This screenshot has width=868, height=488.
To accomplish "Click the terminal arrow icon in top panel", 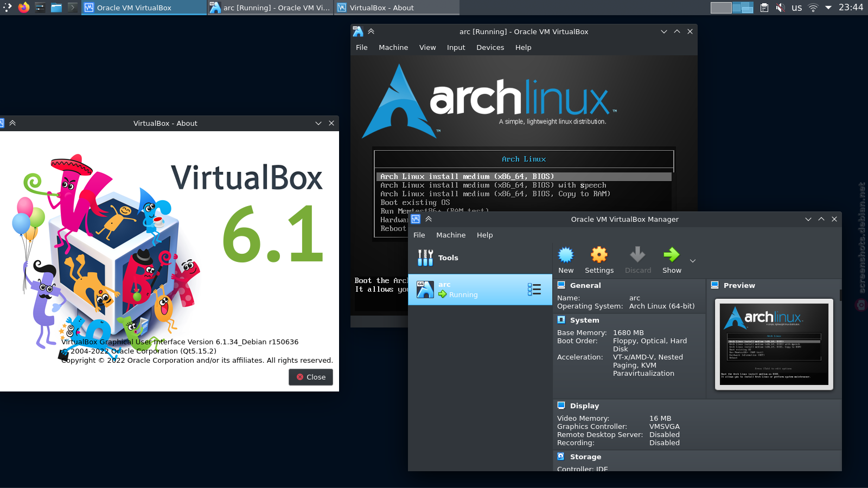I will click(x=73, y=8).
